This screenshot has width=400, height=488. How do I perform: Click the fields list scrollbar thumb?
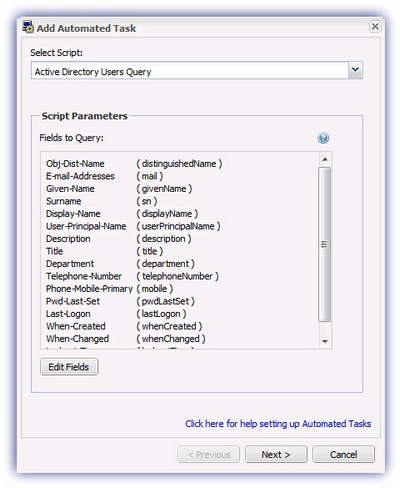[x=324, y=244]
